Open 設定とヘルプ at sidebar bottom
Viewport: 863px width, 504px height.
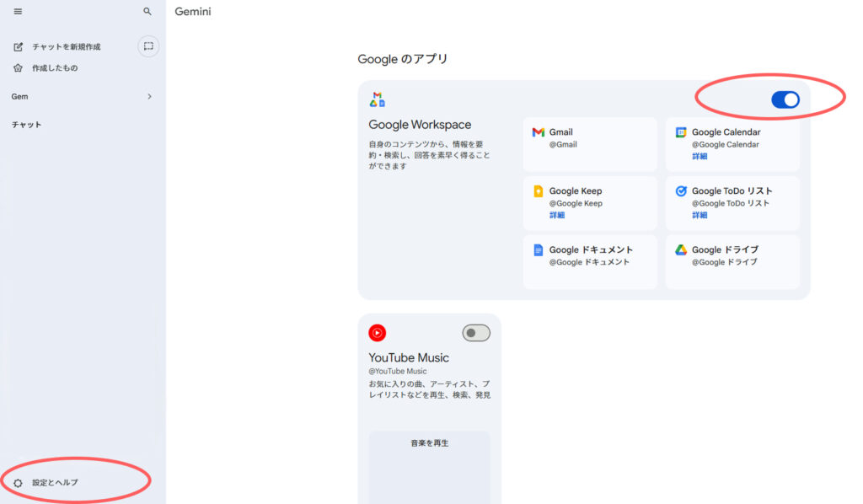coord(55,482)
